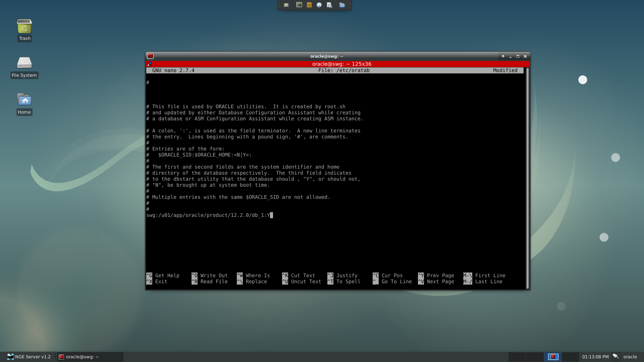Click the terminal's vertical scrollbar
This screenshot has height=362, width=644.
click(x=527, y=178)
